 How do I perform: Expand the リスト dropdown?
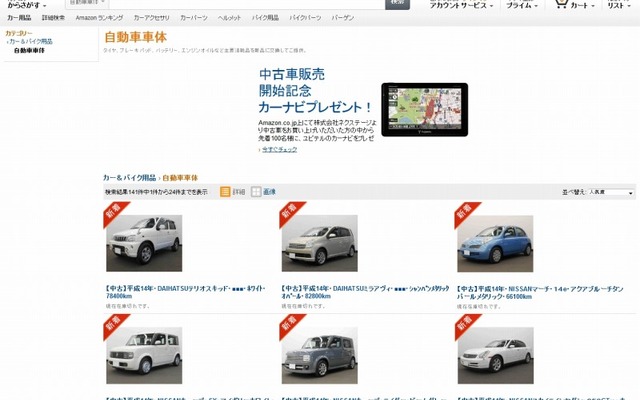tap(618, 5)
